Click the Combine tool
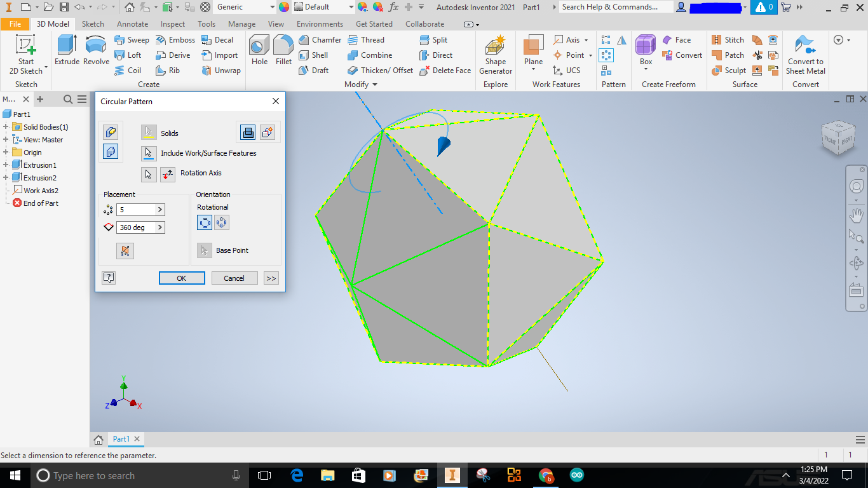The image size is (868, 488). (370, 55)
